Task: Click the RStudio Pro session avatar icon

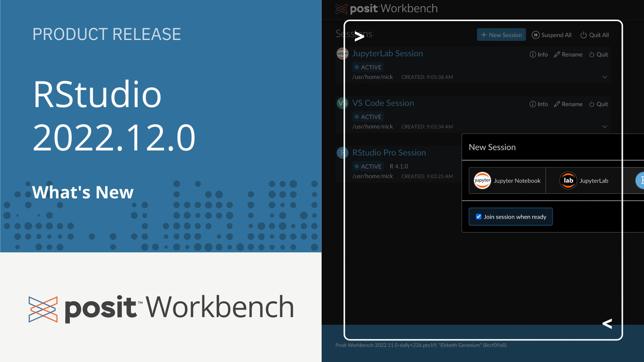Action: pyautogui.click(x=342, y=153)
